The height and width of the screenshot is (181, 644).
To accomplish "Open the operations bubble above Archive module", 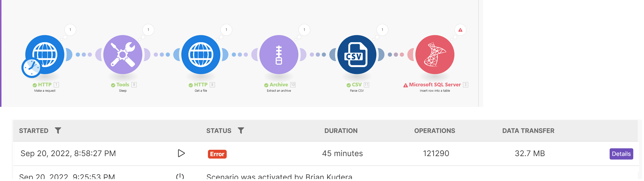I will click(304, 30).
